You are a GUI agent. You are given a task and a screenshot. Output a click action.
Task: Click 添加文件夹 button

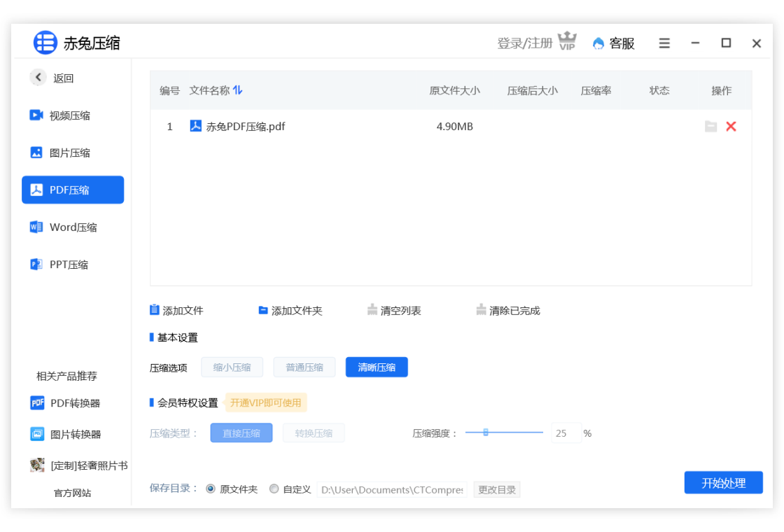[290, 311]
